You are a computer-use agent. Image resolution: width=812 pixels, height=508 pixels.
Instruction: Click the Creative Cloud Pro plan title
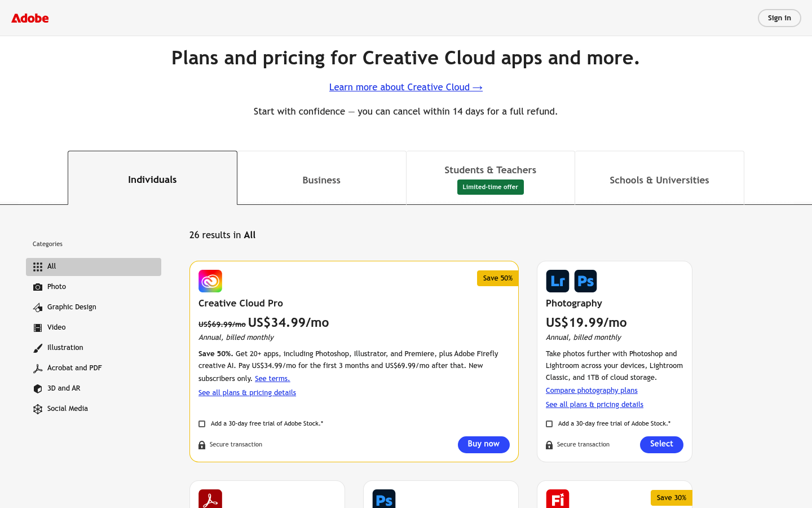[x=241, y=304]
